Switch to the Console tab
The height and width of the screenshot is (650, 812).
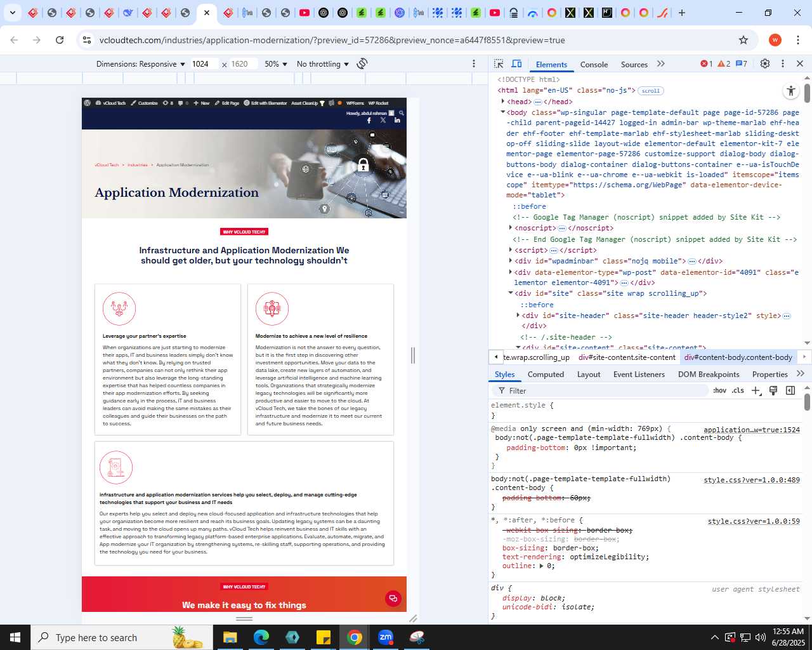click(594, 64)
